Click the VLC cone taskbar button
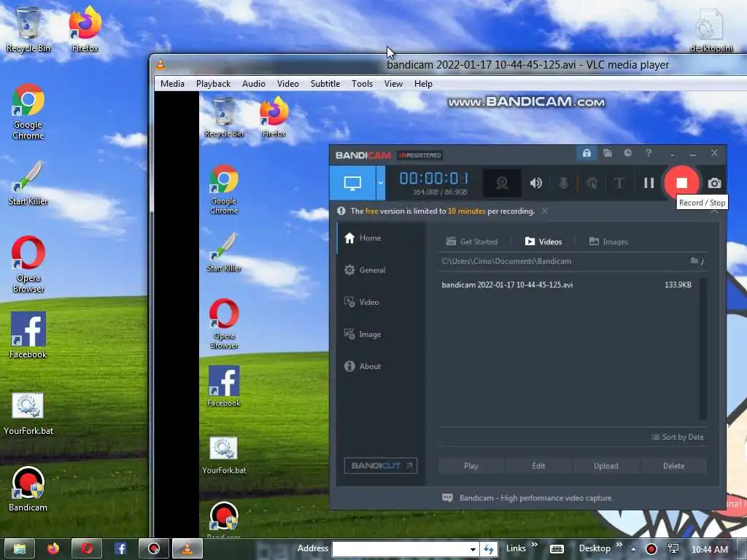The width and height of the screenshot is (747, 560). pyautogui.click(x=187, y=548)
